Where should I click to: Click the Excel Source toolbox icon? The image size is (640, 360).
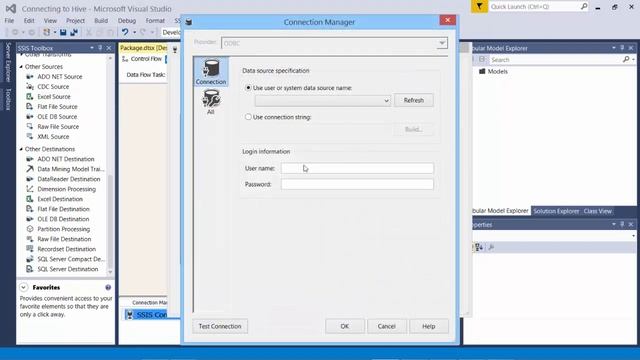pyautogui.click(x=30, y=97)
